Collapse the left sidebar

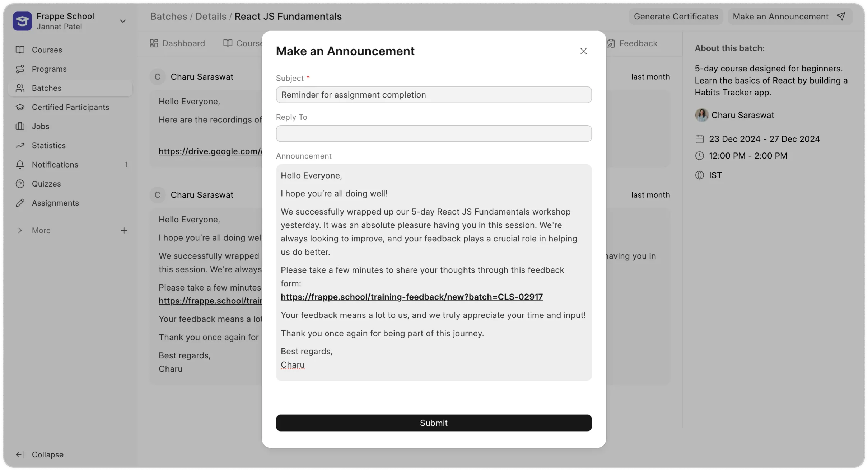pos(39,454)
